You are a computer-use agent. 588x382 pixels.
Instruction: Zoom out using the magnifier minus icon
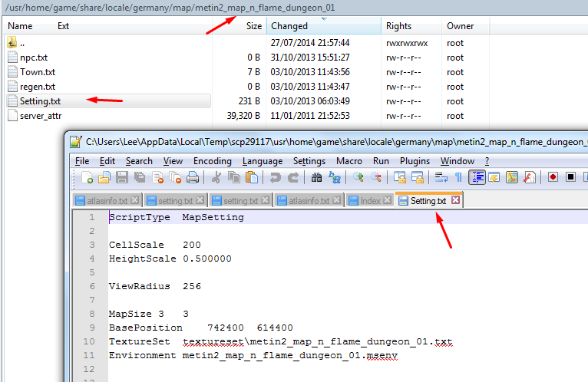375,177
